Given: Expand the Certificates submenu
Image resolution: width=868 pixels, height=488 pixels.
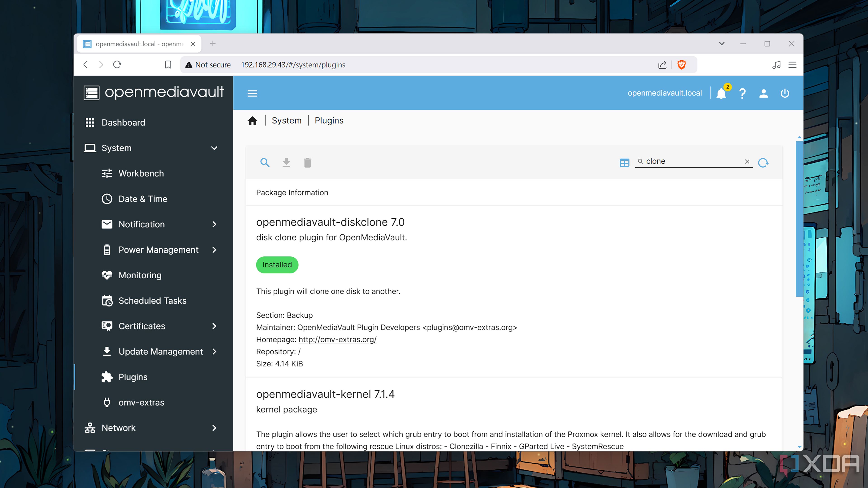Looking at the screenshot, I should (214, 326).
